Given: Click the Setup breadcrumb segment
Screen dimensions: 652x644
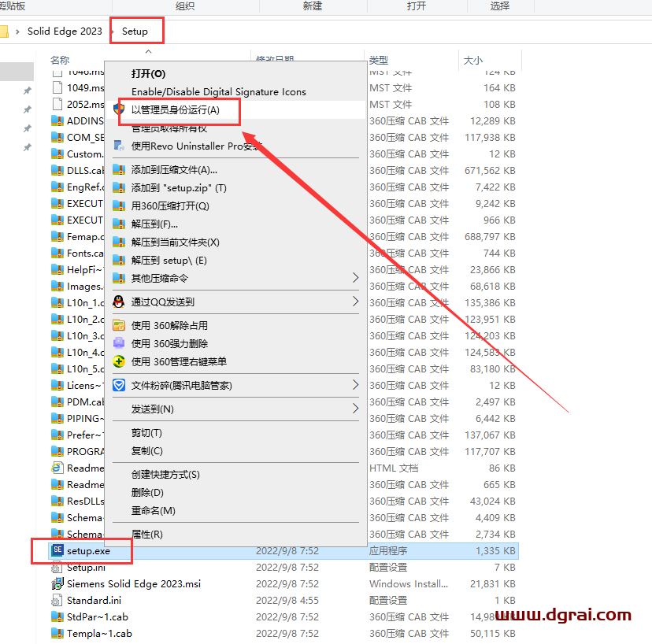Looking at the screenshot, I should click(x=135, y=31).
